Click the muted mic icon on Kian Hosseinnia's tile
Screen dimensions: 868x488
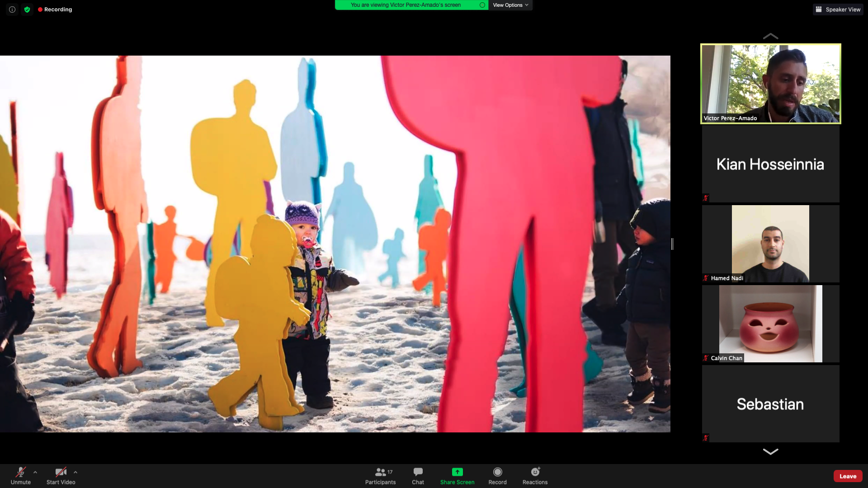pos(706,198)
